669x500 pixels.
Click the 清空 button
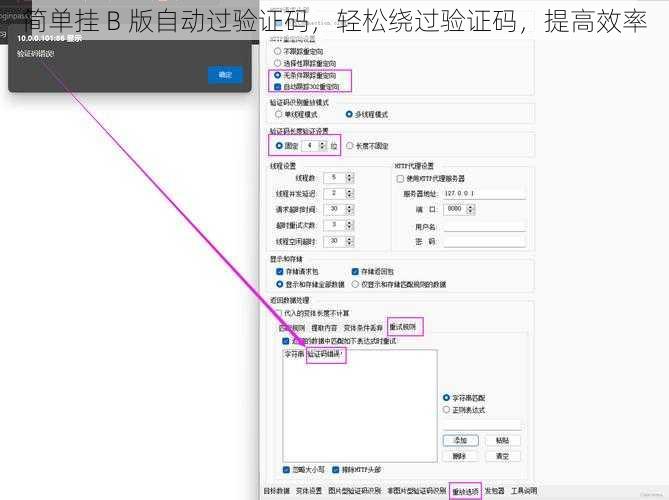[503, 456]
